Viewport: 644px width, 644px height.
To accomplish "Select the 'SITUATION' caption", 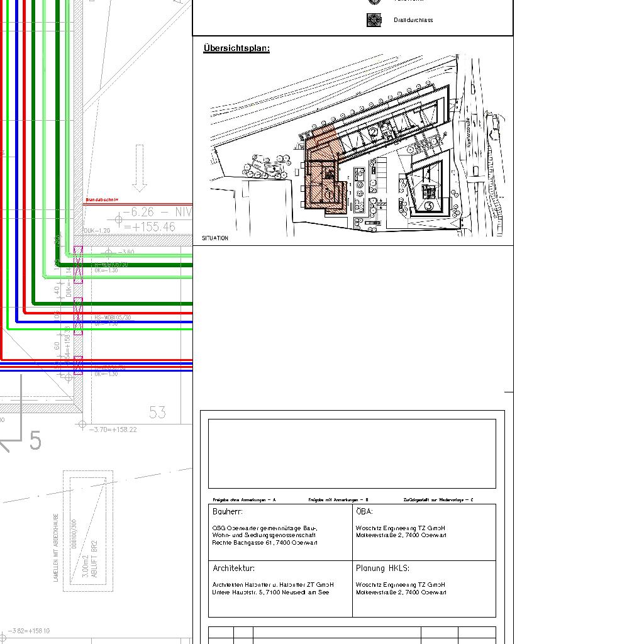I will pos(215,238).
